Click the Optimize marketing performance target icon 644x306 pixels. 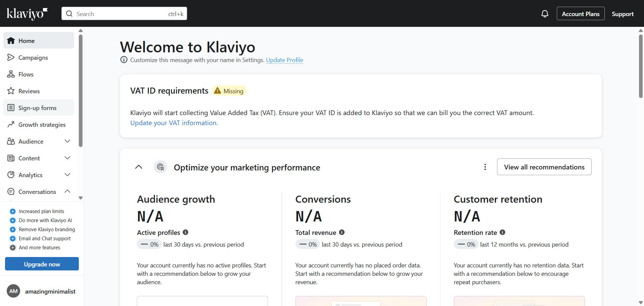(161, 167)
